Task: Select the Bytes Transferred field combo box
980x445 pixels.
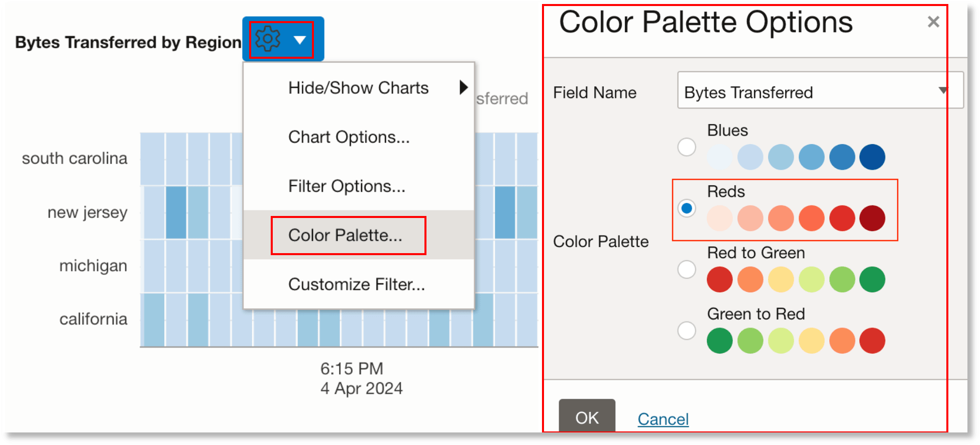Action: click(819, 91)
